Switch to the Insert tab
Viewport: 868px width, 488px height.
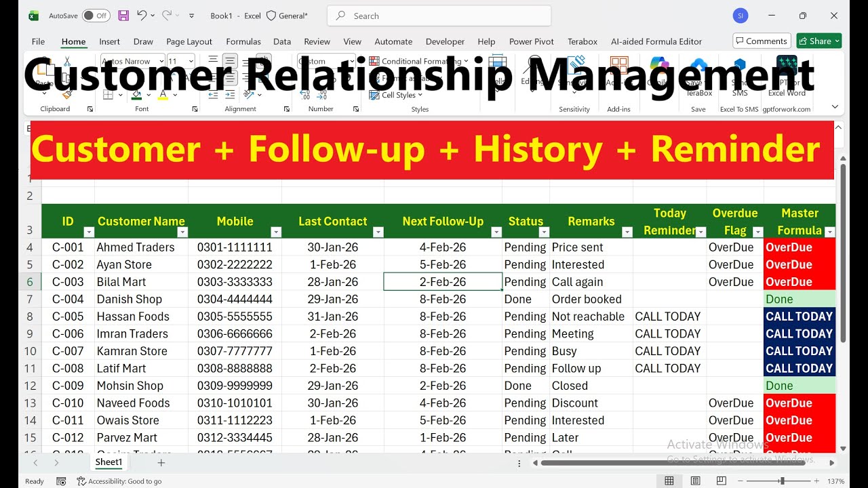coord(109,41)
